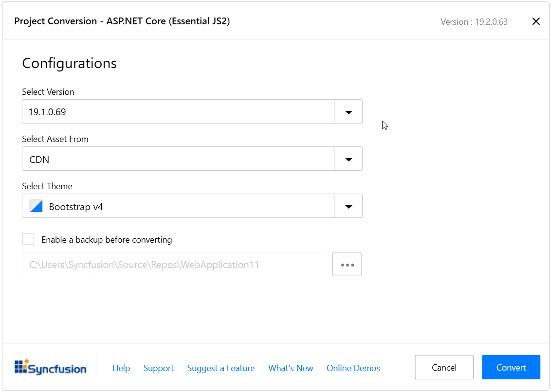Click the Bootstrap v4 theme combo box

click(192, 206)
